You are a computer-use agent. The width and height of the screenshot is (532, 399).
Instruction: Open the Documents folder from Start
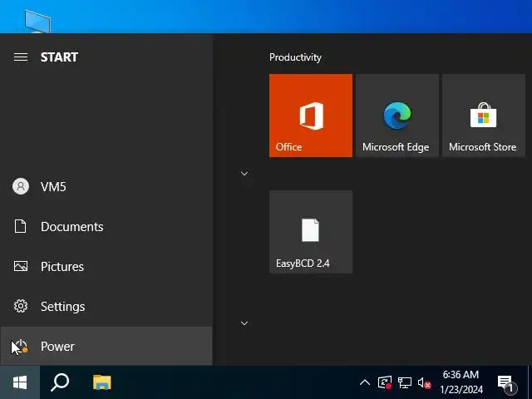pos(106,226)
